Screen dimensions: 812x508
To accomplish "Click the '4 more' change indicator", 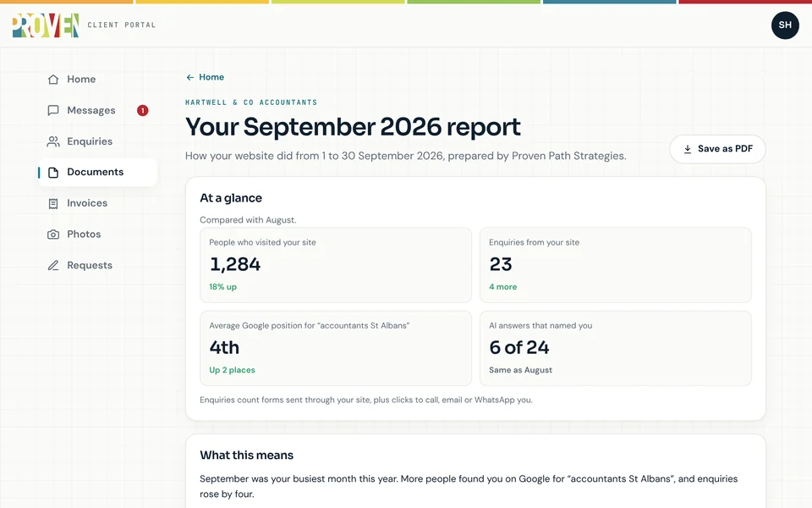I will point(502,287).
